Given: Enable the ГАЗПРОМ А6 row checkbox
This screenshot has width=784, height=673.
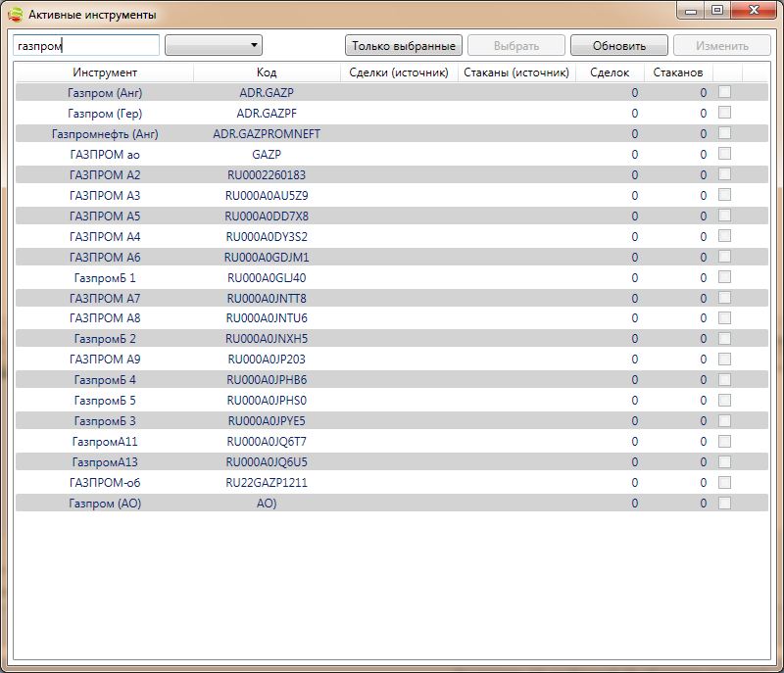Looking at the screenshot, I should point(724,257).
